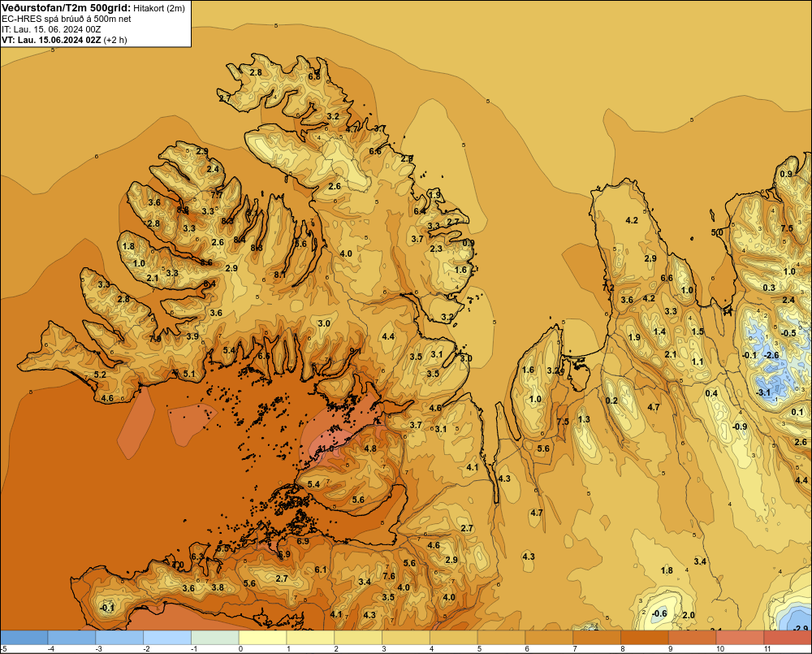Click the 7.7 temperature value

(217, 195)
